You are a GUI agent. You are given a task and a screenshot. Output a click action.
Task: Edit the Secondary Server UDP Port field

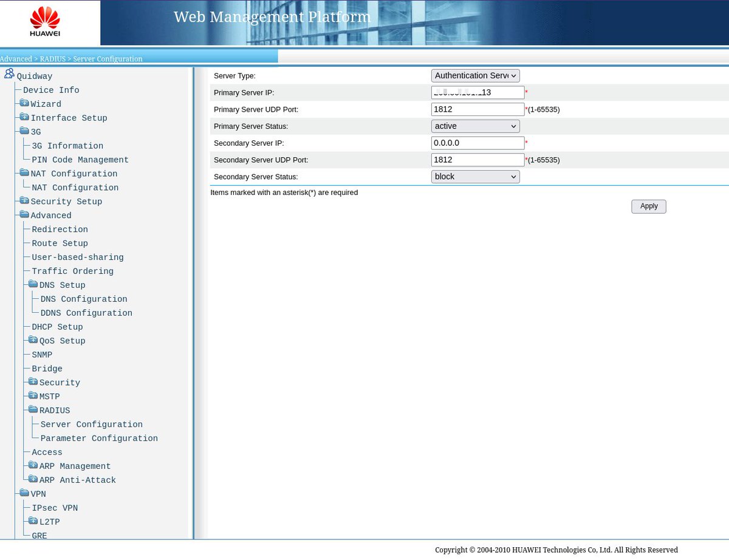[478, 160]
